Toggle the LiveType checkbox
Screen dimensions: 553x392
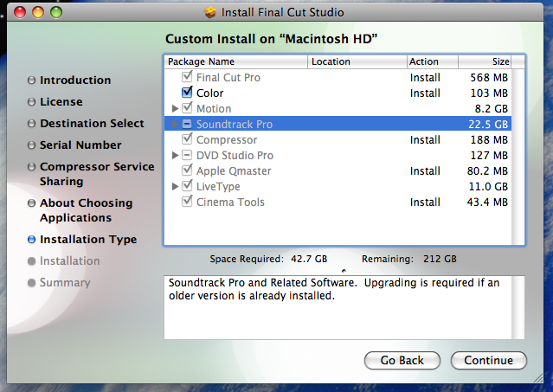tap(187, 186)
